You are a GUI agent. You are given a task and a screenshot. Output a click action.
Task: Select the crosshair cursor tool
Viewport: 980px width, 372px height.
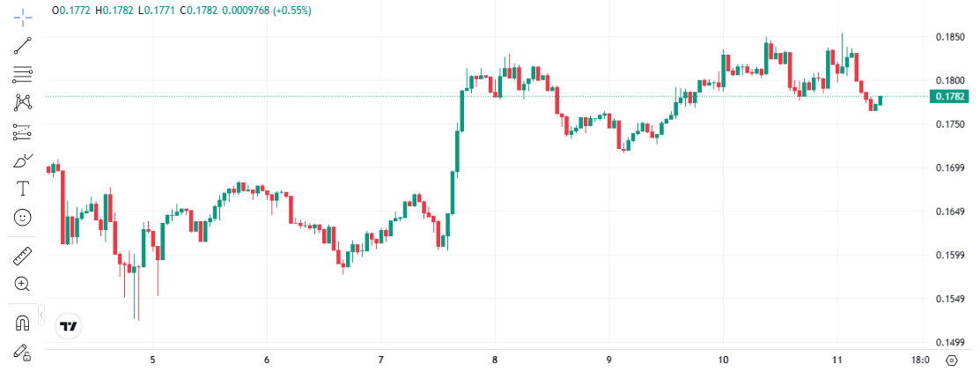point(23,16)
